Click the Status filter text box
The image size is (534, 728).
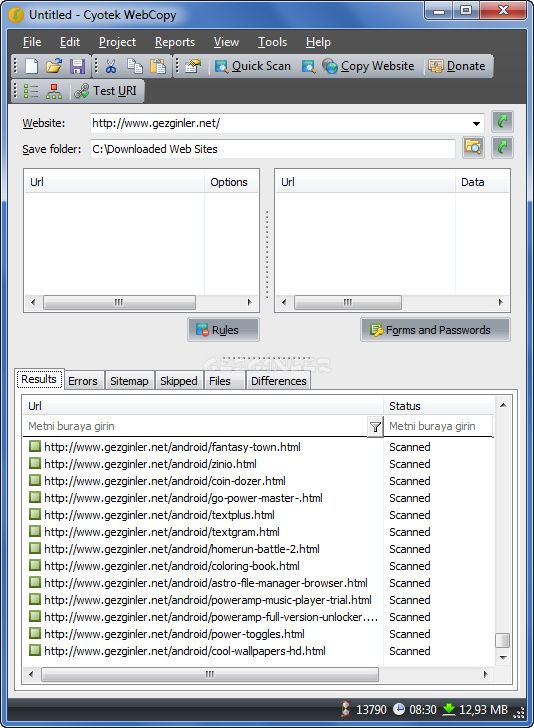pos(439,426)
